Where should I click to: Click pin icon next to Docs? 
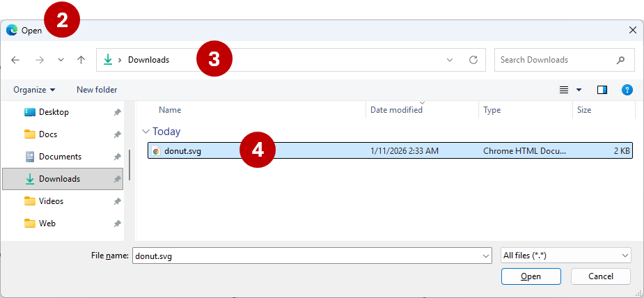tap(117, 134)
